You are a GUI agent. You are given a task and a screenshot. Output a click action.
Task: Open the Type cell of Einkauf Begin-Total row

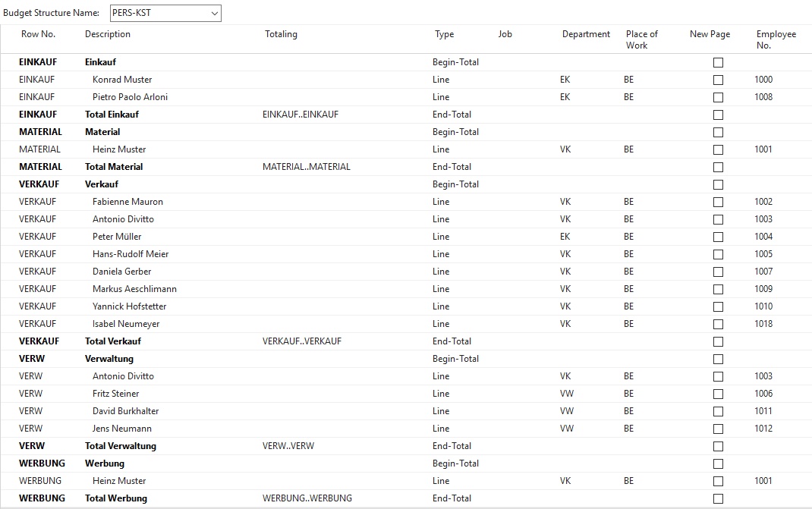(x=455, y=62)
